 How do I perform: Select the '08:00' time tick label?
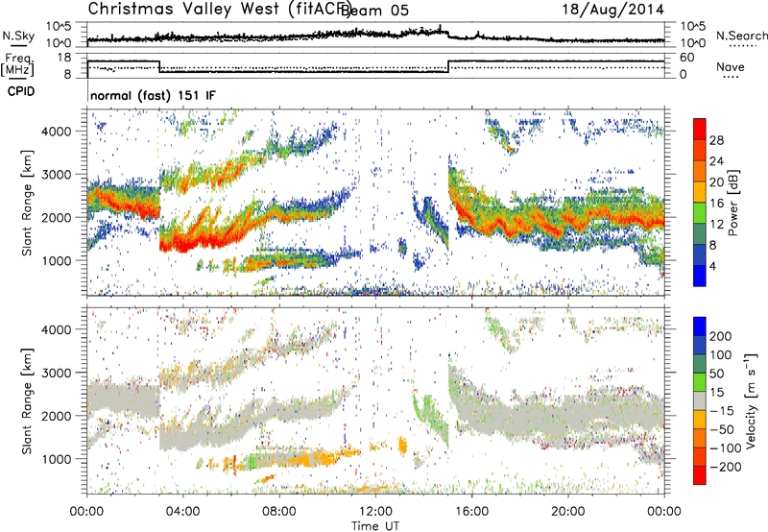pyautogui.click(x=278, y=512)
